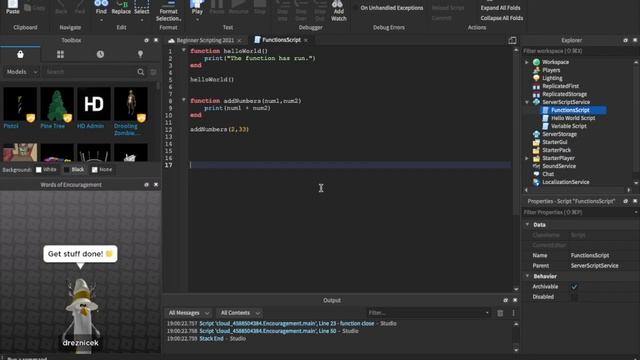Set Toolbox background to White
Screen dimensions: 640x360
pyautogui.click(x=39, y=170)
